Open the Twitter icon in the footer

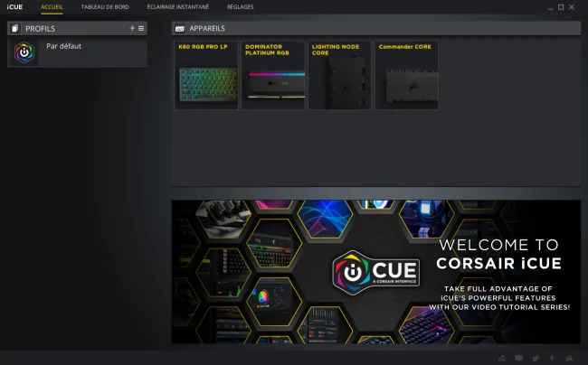point(536,359)
